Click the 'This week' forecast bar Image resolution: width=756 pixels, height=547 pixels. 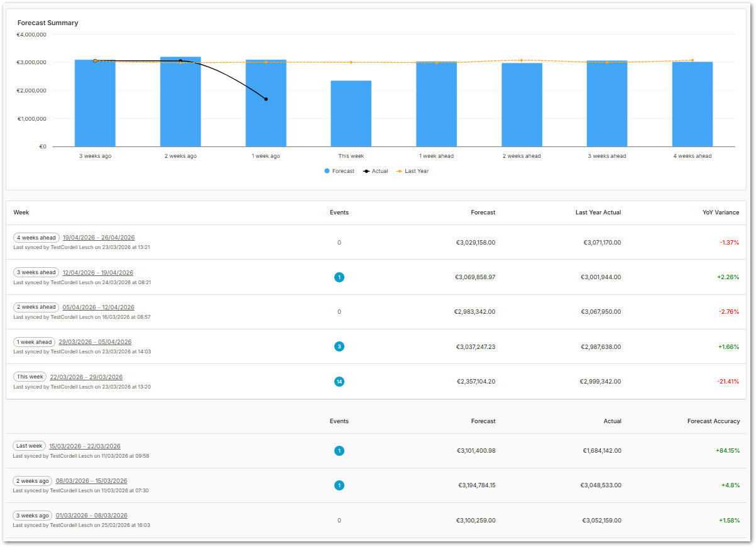pos(351,114)
